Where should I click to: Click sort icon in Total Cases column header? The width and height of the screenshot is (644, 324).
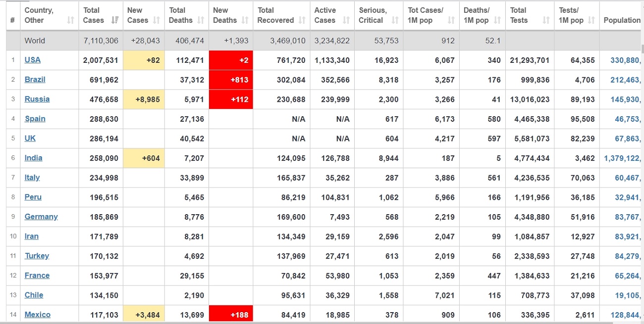pos(115,20)
